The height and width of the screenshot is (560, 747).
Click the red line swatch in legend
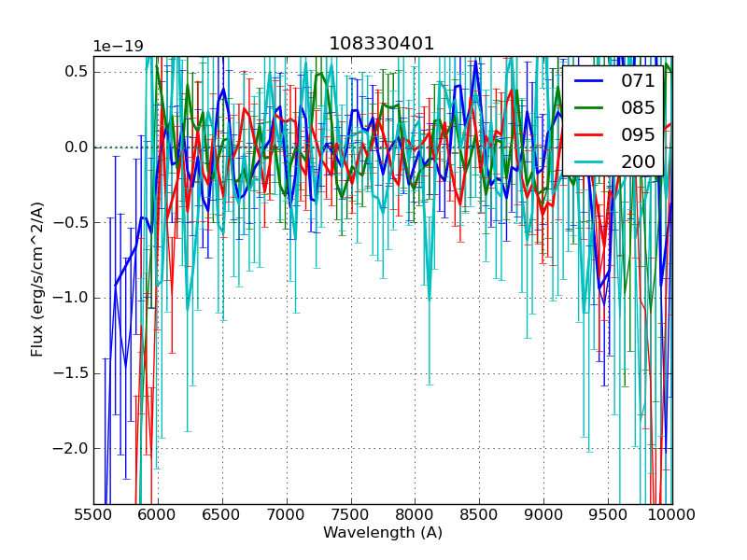click(x=590, y=134)
